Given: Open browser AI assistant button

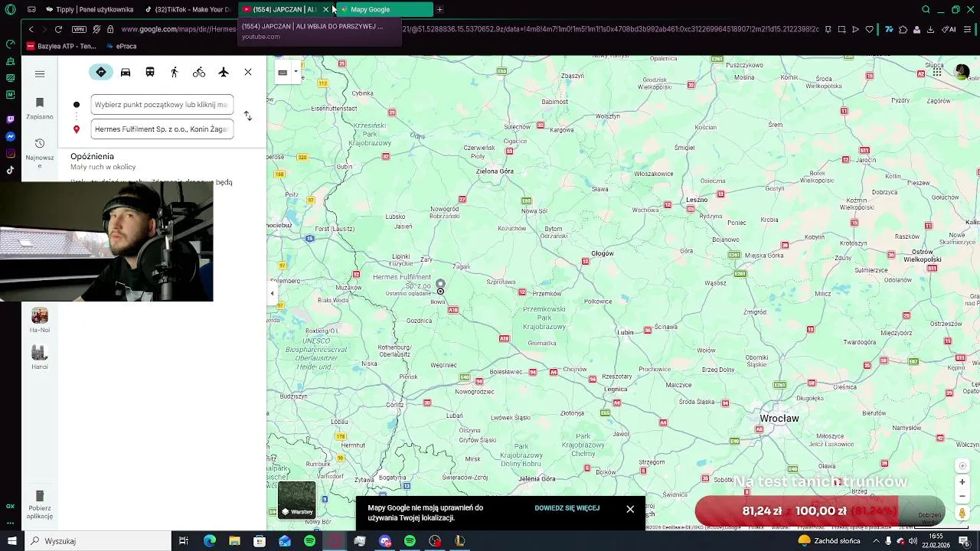Looking at the screenshot, I should click(949, 29).
